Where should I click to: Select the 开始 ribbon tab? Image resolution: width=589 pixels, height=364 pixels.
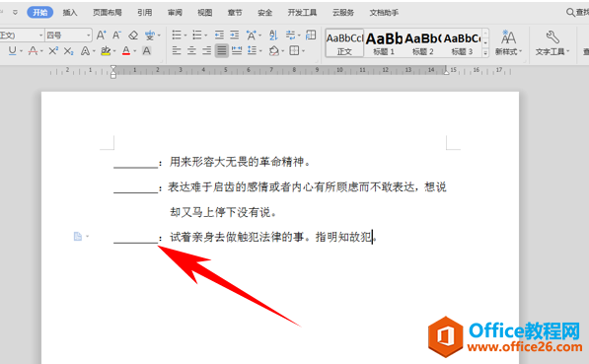tap(39, 13)
